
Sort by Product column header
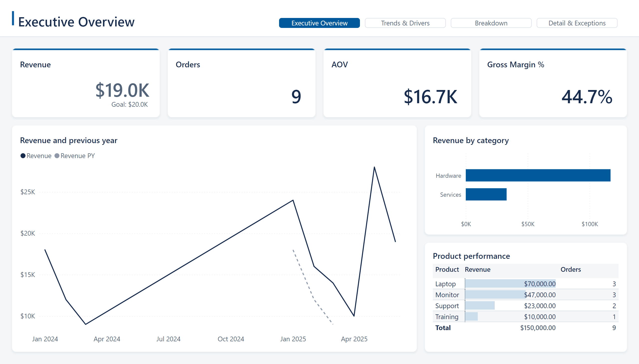pos(447,270)
